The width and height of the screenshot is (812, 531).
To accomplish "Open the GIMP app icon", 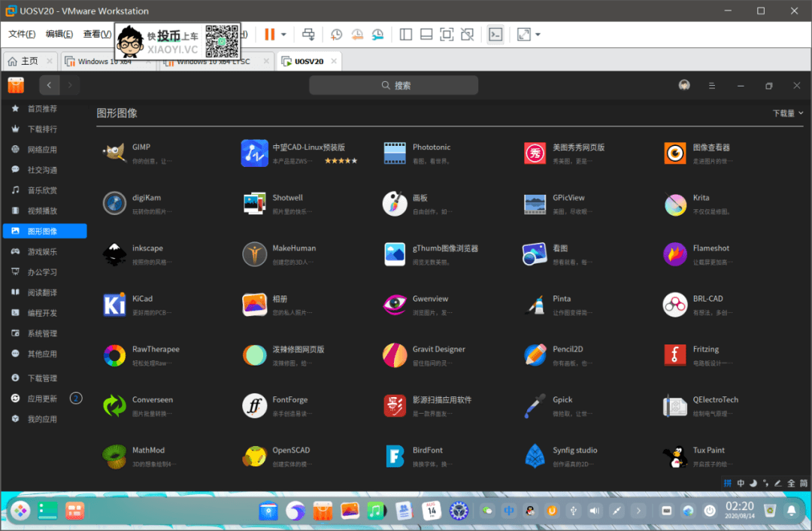I will point(114,153).
